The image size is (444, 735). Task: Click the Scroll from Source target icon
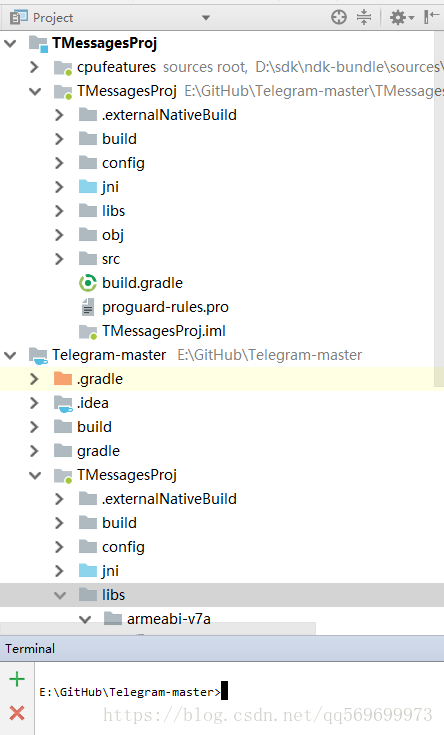pos(339,17)
